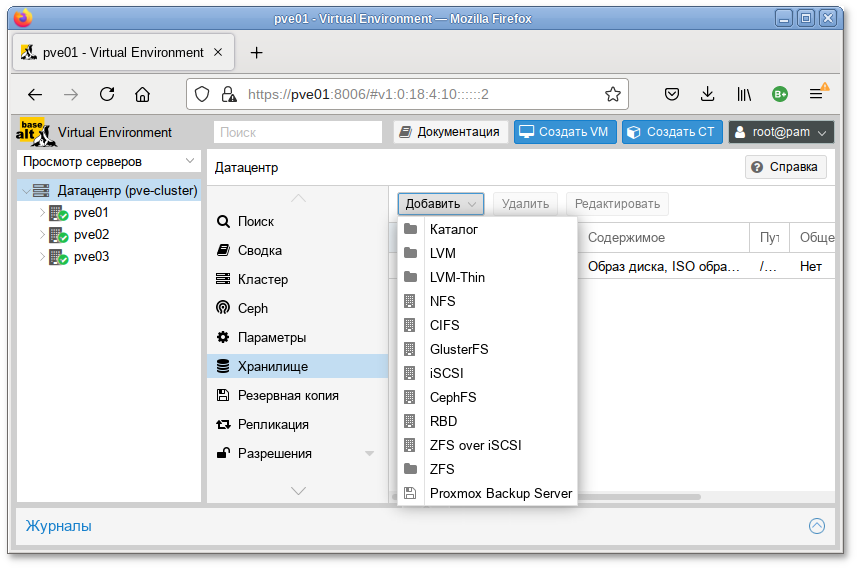
Task: Choose Каталог storage type
Action: point(488,230)
